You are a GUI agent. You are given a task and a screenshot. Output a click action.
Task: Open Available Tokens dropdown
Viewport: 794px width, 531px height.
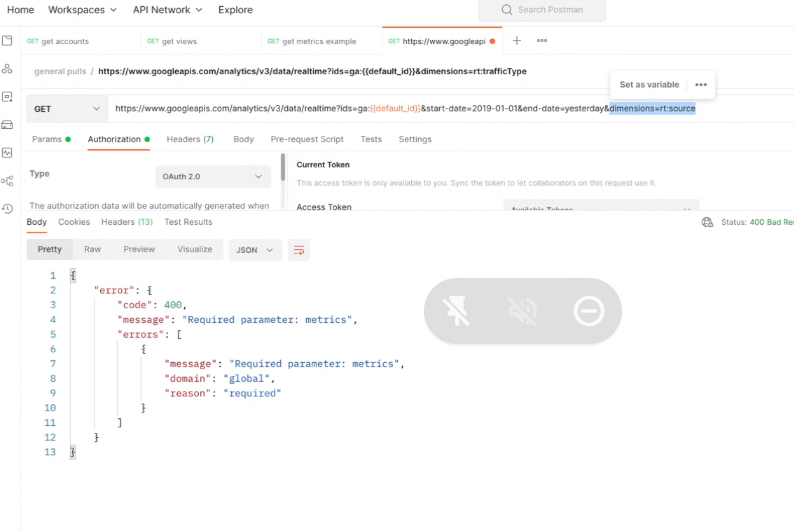pos(601,206)
